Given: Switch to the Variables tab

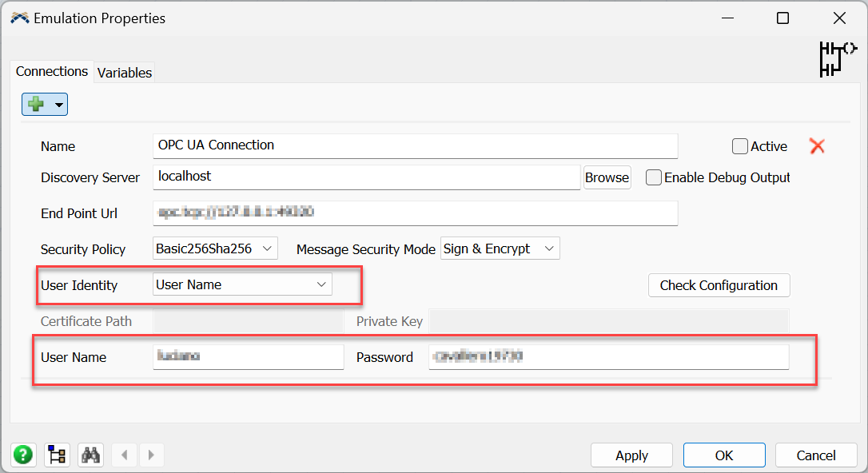Looking at the screenshot, I should click(x=124, y=73).
